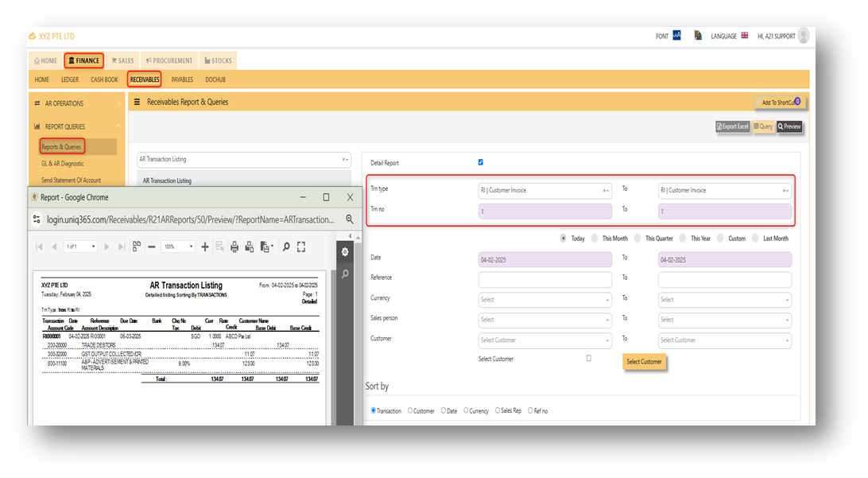Viewport: 868px width, 478px height.
Task: Open GL & AR Diagnostic link
Action: [x=63, y=163]
